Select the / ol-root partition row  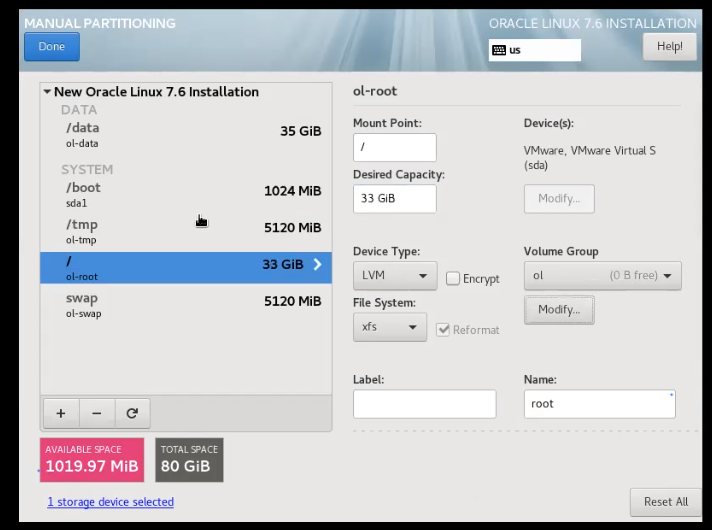[x=186, y=268]
